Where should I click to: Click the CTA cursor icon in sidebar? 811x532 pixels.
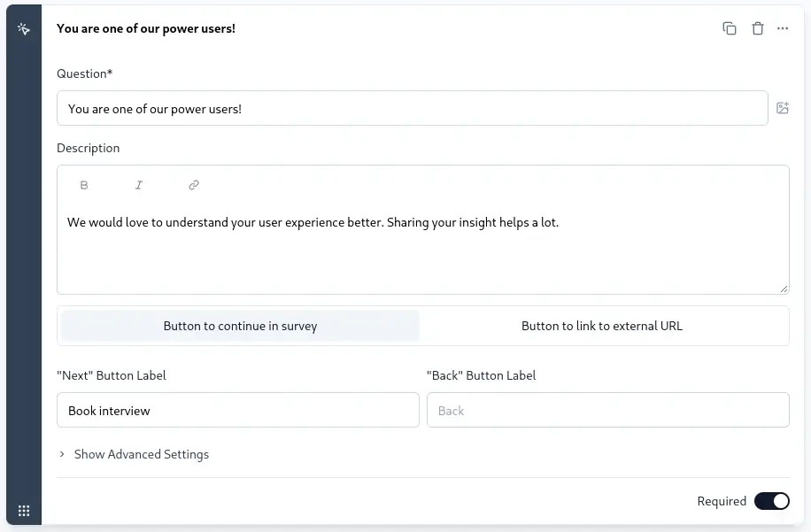click(24, 29)
